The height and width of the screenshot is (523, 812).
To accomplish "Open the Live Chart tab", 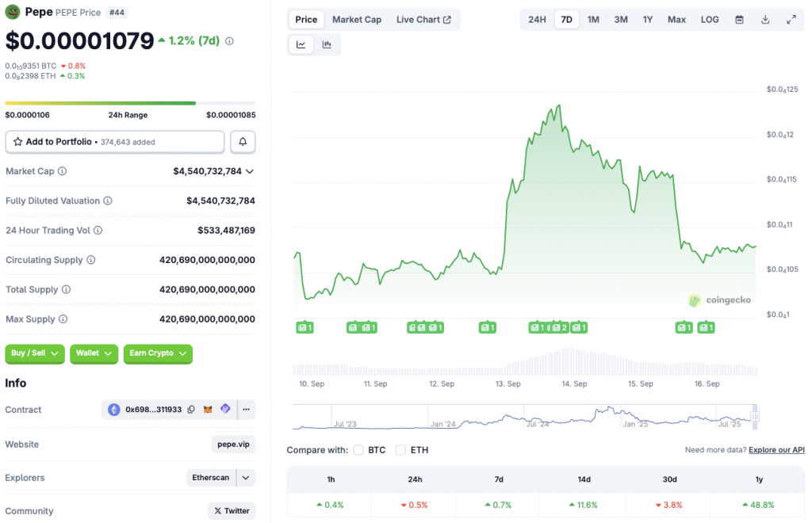I will click(423, 20).
